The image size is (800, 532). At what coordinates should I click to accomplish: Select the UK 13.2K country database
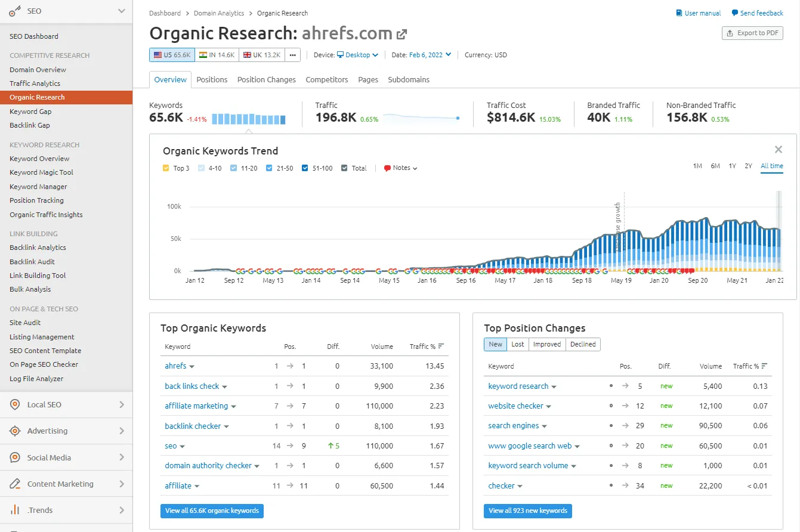pyautogui.click(x=262, y=54)
